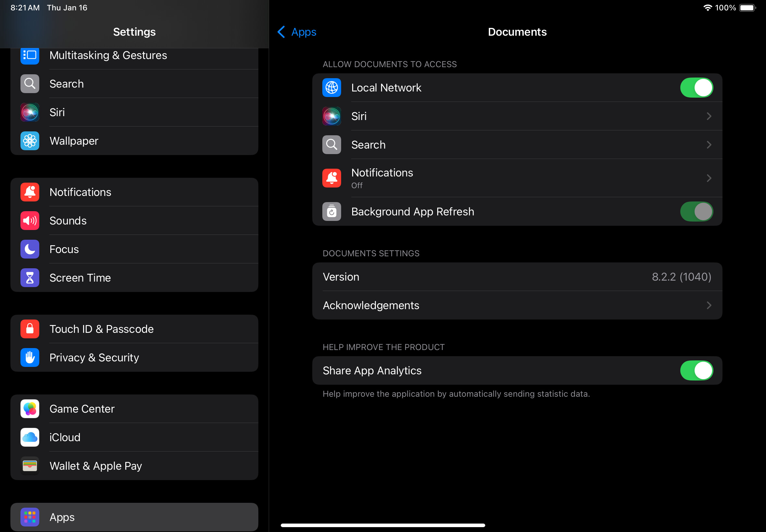Open Wallpaper settings

(134, 141)
